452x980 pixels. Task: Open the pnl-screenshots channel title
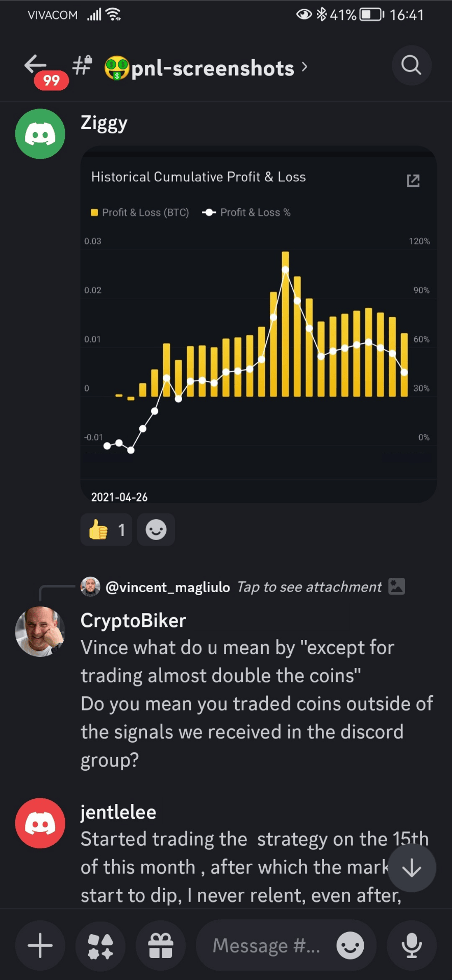click(212, 68)
